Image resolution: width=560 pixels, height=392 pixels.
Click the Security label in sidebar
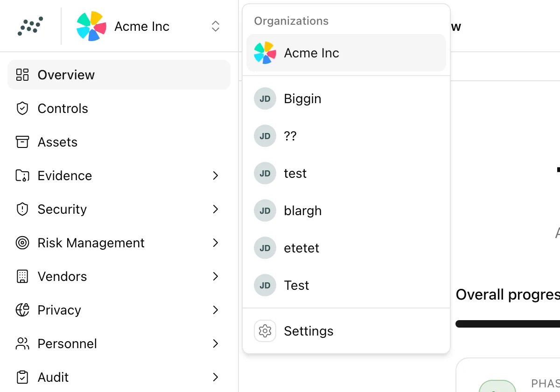62,209
